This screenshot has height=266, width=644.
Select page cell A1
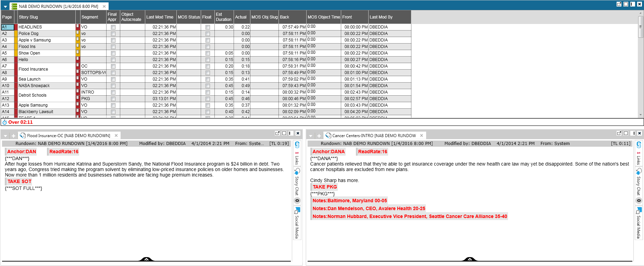pyautogui.click(x=8, y=27)
